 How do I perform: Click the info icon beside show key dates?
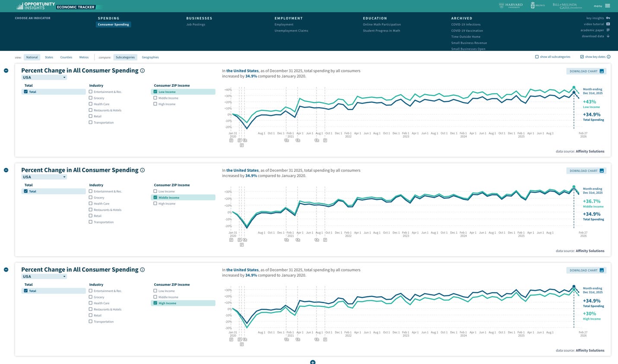click(x=608, y=57)
